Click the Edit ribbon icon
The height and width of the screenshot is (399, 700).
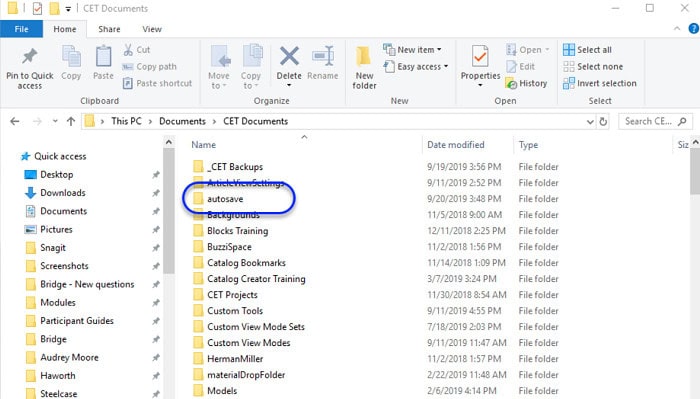pyautogui.click(x=512, y=66)
